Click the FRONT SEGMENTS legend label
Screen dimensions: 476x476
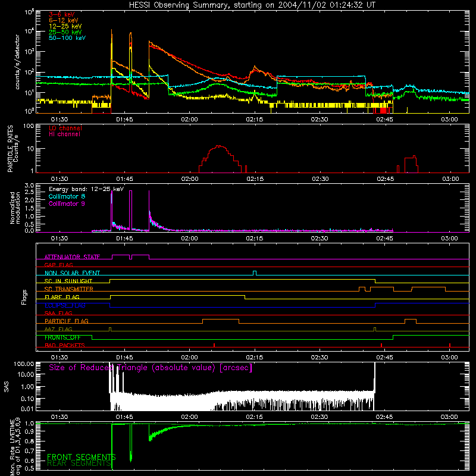coord(82,457)
